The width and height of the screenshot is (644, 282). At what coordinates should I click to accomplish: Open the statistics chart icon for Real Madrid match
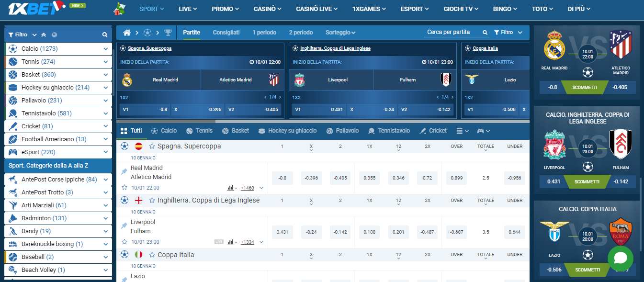point(231,188)
